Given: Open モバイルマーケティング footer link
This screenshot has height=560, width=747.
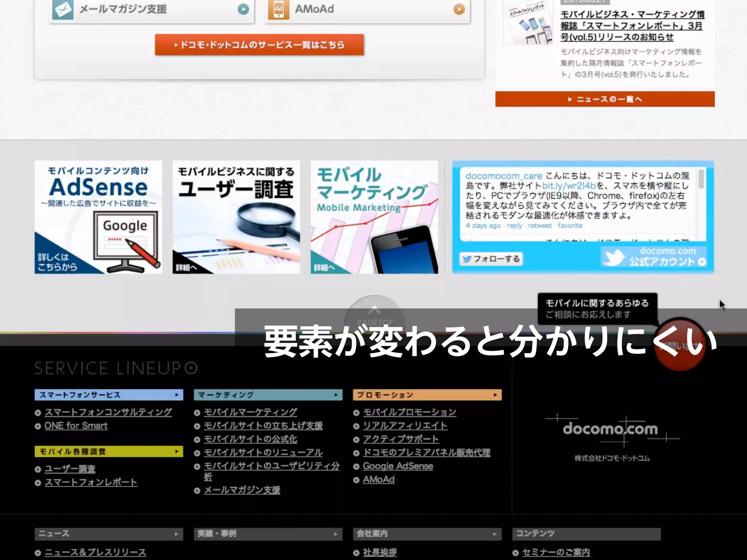Looking at the screenshot, I should coord(251,412).
